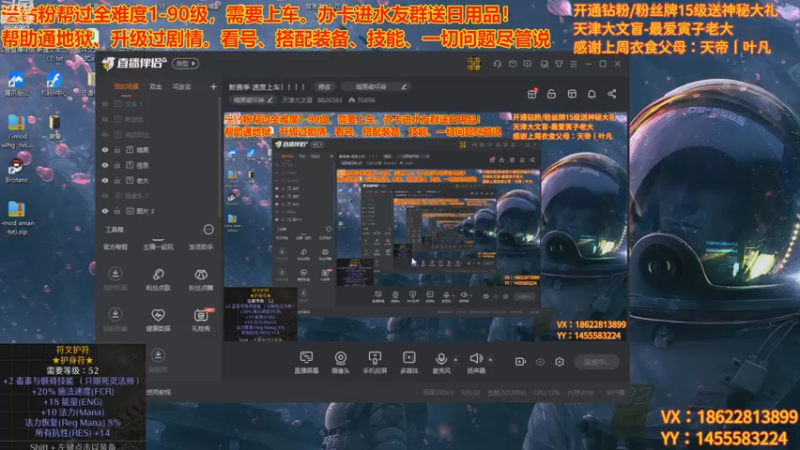Toggle lock on 老大 layer
The height and width of the screenshot is (450, 800).
(117, 181)
